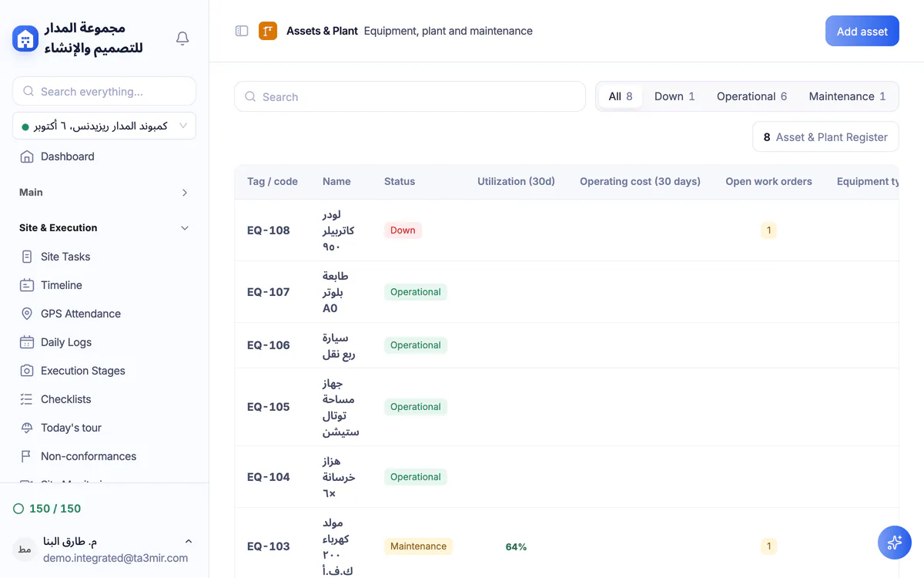The width and height of the screenshot is (924, 578).
Task: Sort by Tag / code column header
Action: (x=273, y=182)
